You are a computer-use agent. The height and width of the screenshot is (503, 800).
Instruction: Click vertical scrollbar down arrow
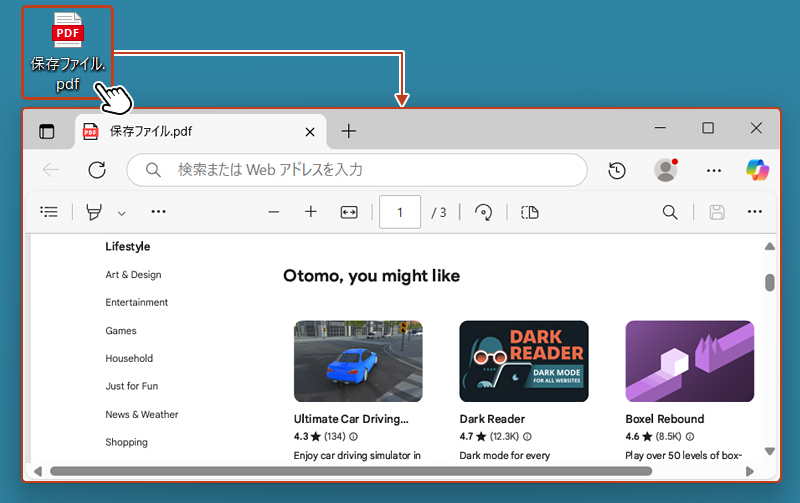pos(770,451)
